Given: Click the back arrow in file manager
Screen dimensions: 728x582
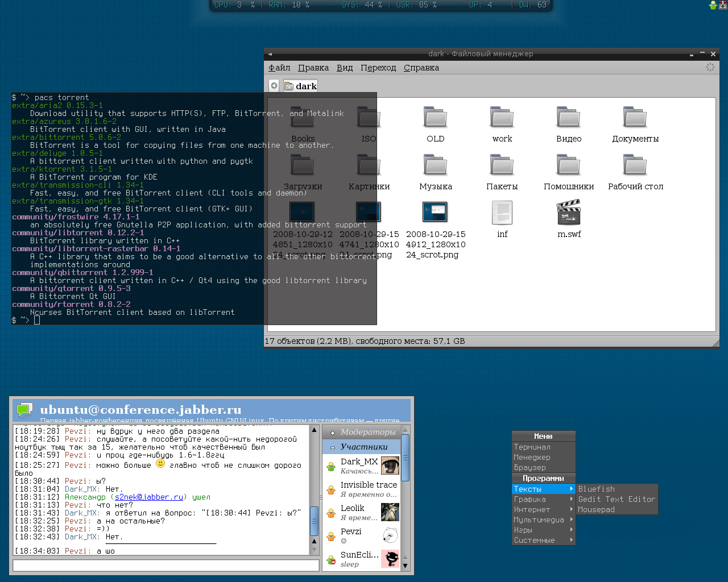Looking at the screenshot, I should 274,86.
